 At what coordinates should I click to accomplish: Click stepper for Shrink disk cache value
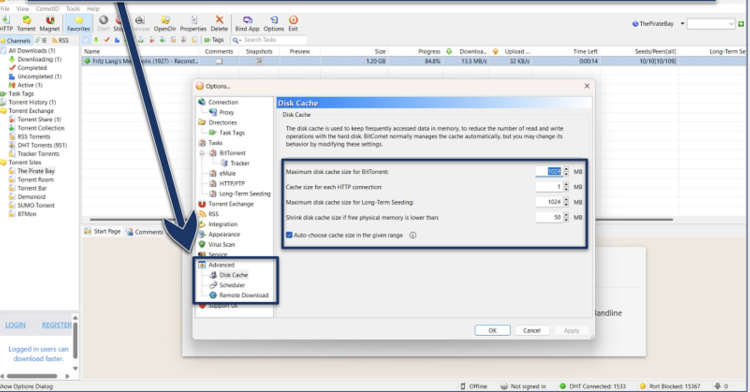coord(566,218)
